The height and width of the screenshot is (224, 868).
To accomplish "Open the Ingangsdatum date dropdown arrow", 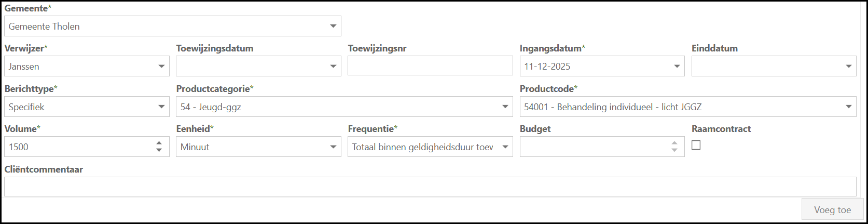I will (677, 67).
